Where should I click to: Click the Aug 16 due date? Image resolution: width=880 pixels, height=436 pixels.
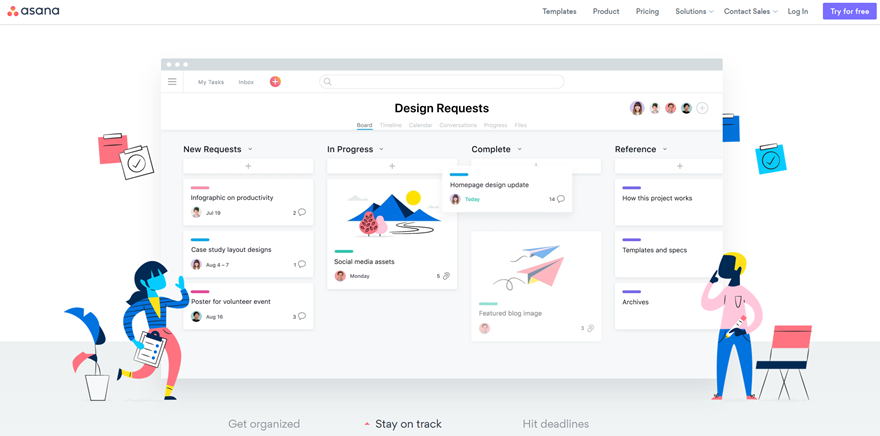[x=214, y=316]
